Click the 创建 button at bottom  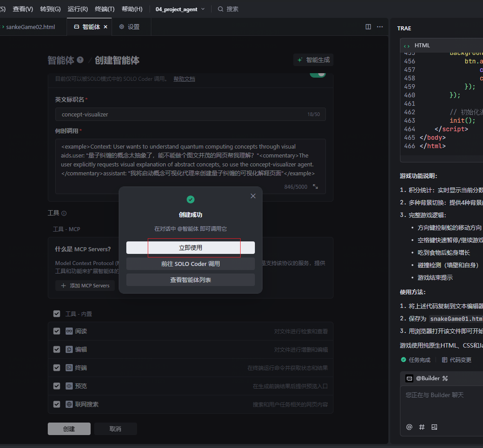pyautogui.click(x=69, y=429)
